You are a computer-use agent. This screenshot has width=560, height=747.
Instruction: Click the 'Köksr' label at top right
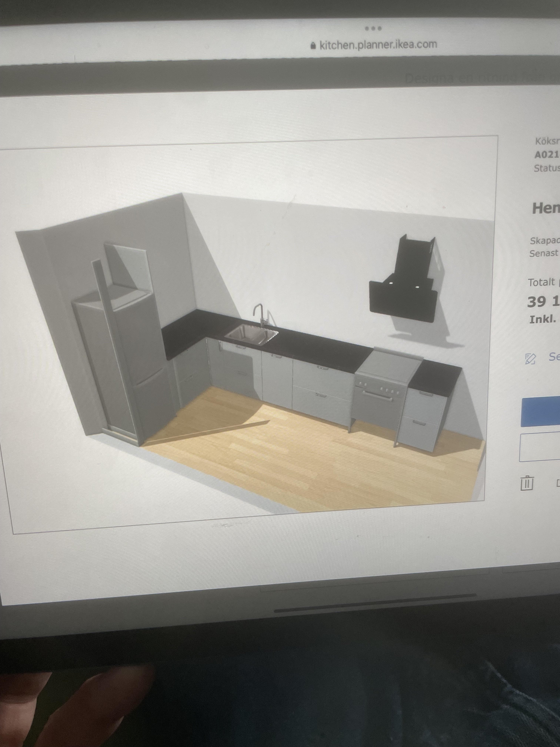click(x=547, y=141)
